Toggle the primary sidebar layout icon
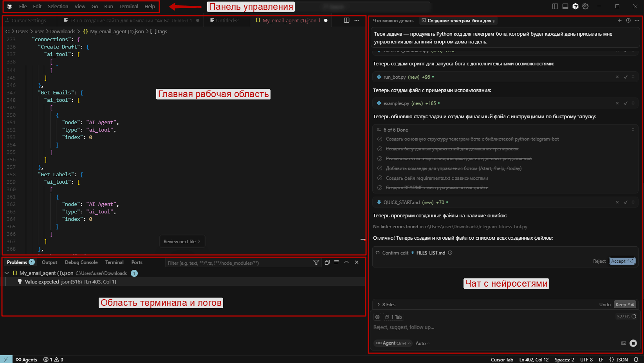Image resolution: width=644 pixels, height=363 pixels. (x=555, y=6)
